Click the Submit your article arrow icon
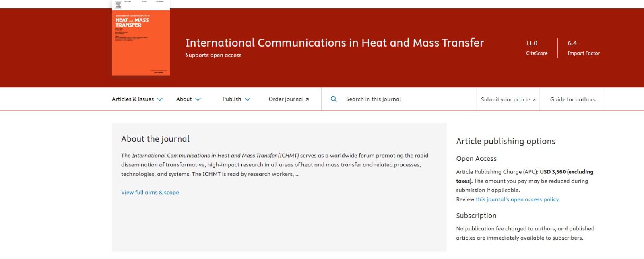Image resolution: width=644 pixels, height=259 pixels. [534, 100]
